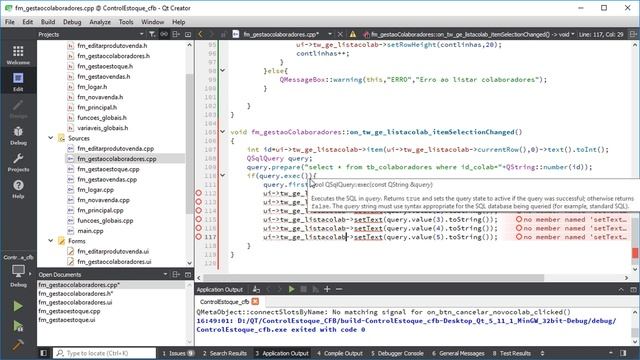Image resolution: width=640 pixels, height=360 pixels.
Task: Click the editor horizontal scrollbar
Action: pyautogui.click(x=373, y=278)
